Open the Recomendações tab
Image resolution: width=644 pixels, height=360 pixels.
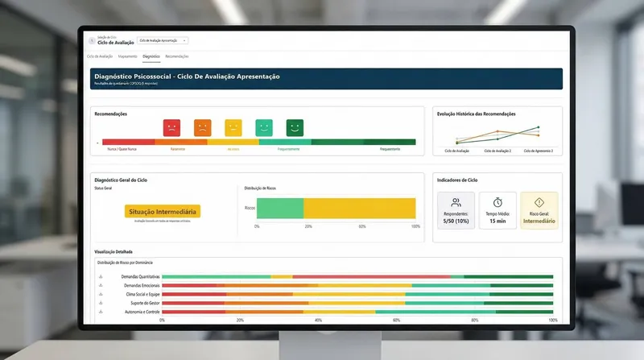(177, 56)
